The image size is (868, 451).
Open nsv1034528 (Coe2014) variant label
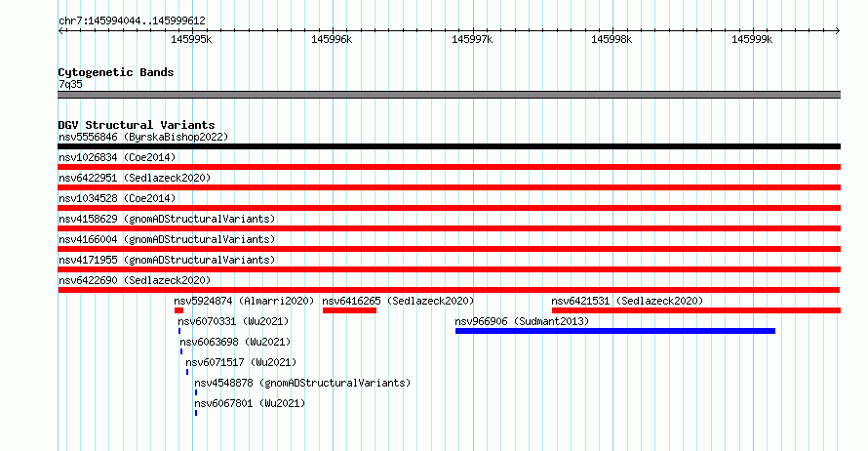pos(117,198)
